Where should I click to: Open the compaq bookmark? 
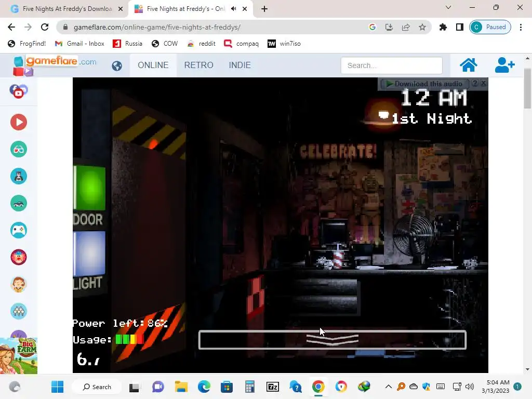241,44
